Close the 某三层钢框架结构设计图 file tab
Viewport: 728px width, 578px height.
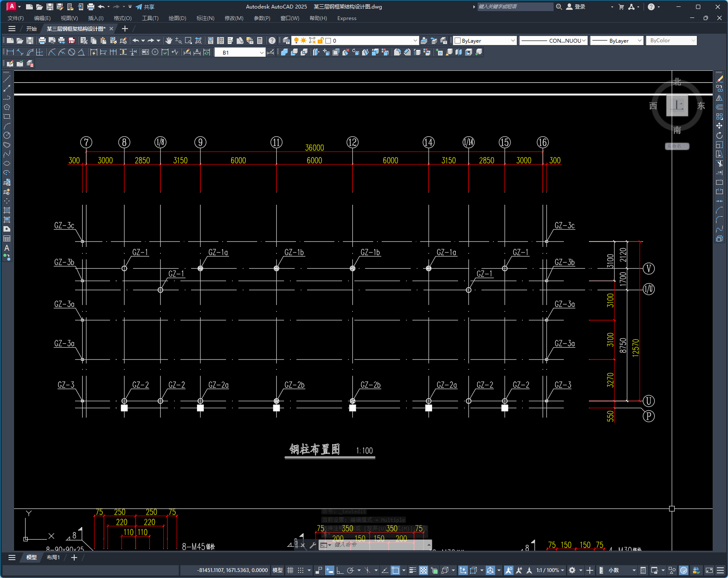(111, 29)
